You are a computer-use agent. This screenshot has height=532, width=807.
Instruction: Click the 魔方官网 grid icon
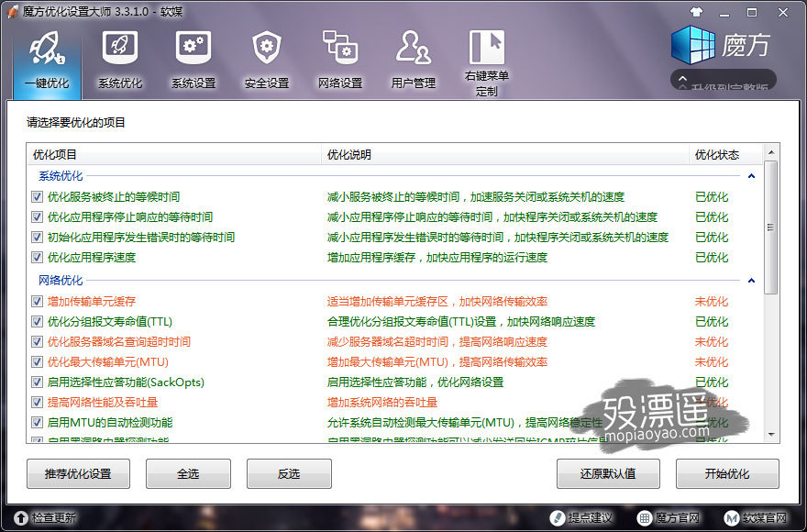tap(644, 517)
